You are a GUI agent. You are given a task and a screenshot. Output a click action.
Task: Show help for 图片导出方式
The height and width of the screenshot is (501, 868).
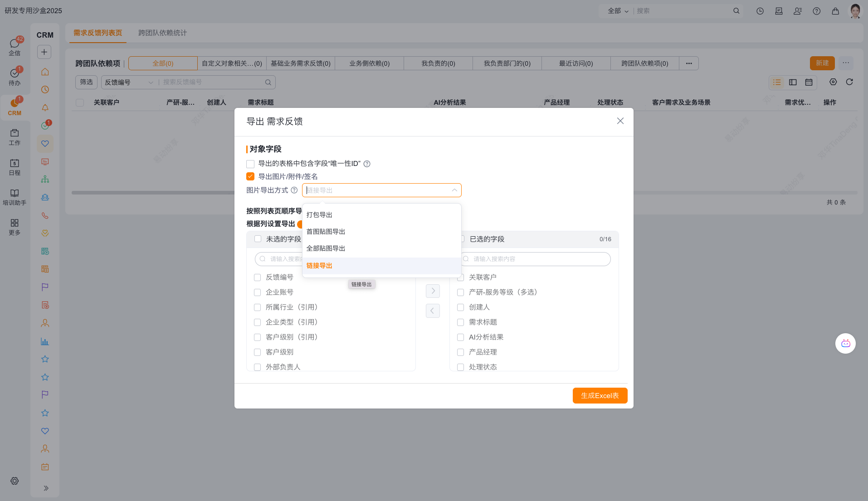[x=294, y=190]
